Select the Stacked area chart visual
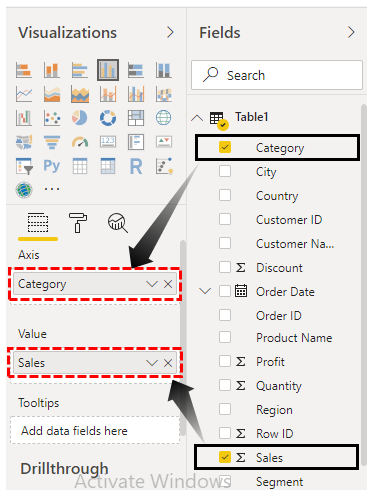Image resolution: width=372 pixels, height=495 pixels. click(80, 94)
